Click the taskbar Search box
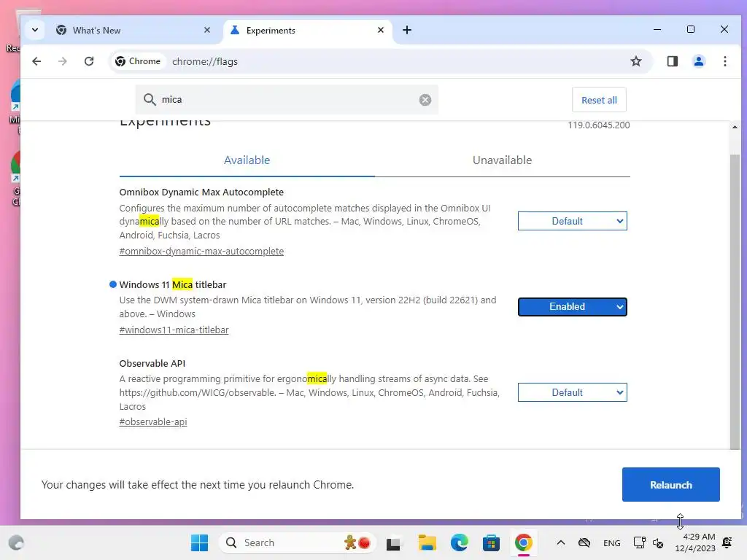The height and width of the screenshot is (560, 747). click(x=298, y=542)
